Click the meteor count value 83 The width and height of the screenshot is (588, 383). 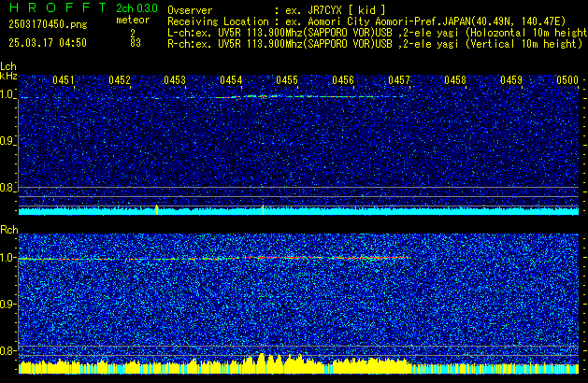[136, 43]
